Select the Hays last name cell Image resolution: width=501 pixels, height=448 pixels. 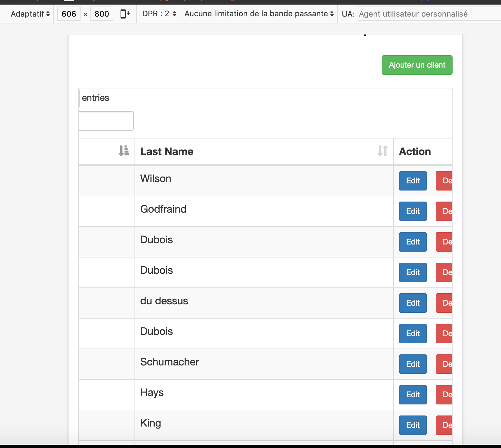coord(264,395)
